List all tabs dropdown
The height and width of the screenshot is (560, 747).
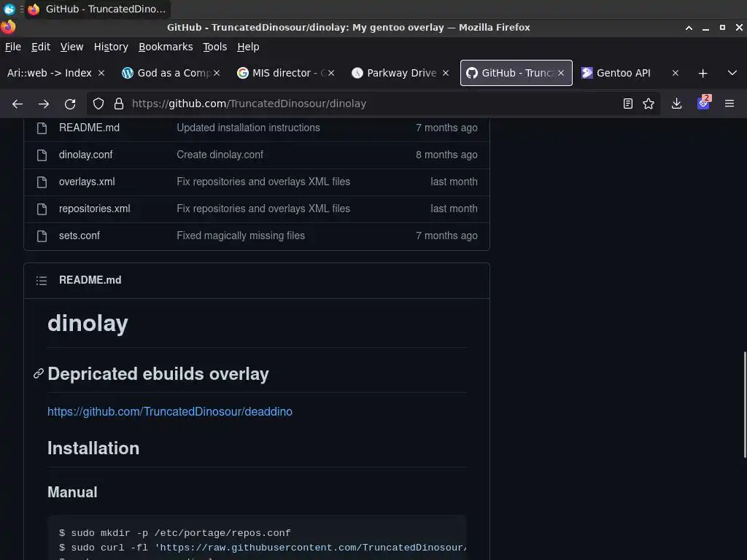732,73
